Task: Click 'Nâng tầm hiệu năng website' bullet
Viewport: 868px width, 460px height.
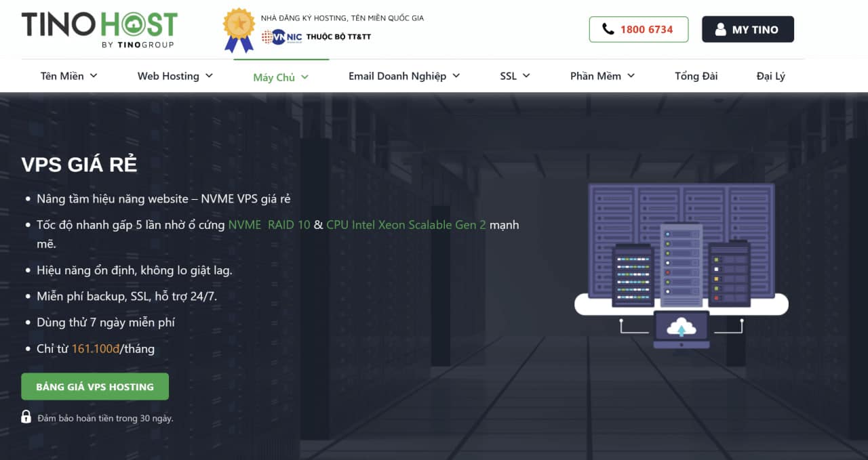Action: 163,199
